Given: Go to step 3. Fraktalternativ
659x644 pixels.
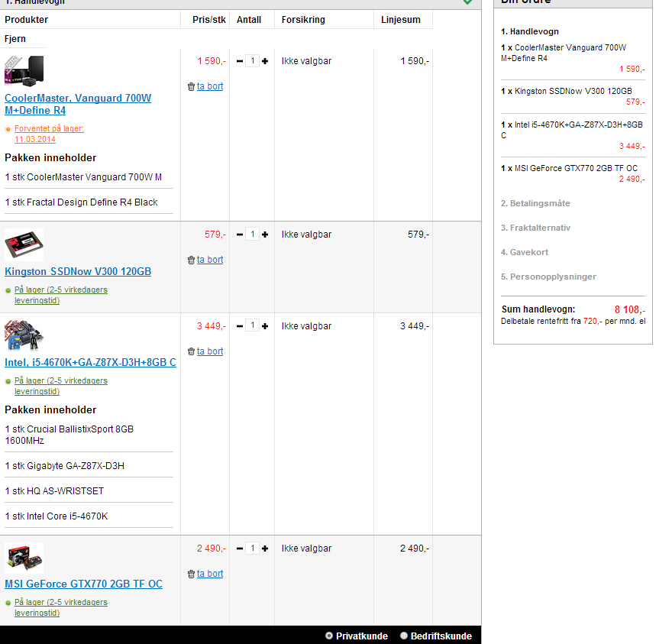Looking at the screenshot, I should tap(535, 228).
